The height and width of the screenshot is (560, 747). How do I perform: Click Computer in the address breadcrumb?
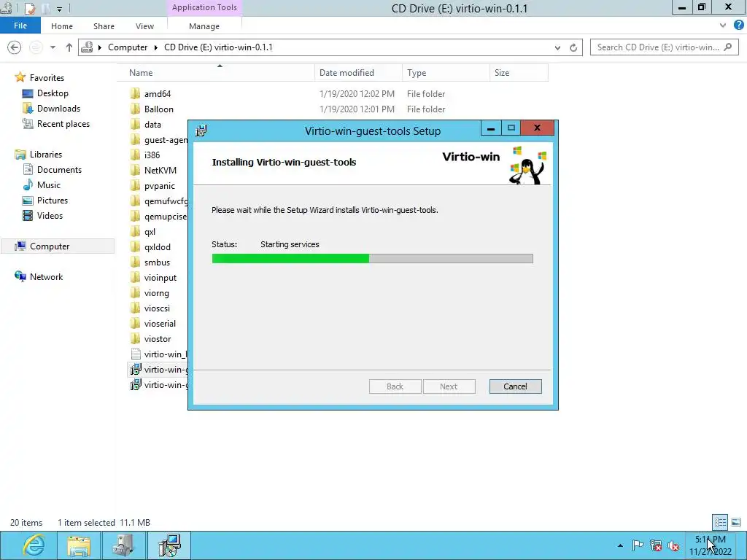point(128,47)
